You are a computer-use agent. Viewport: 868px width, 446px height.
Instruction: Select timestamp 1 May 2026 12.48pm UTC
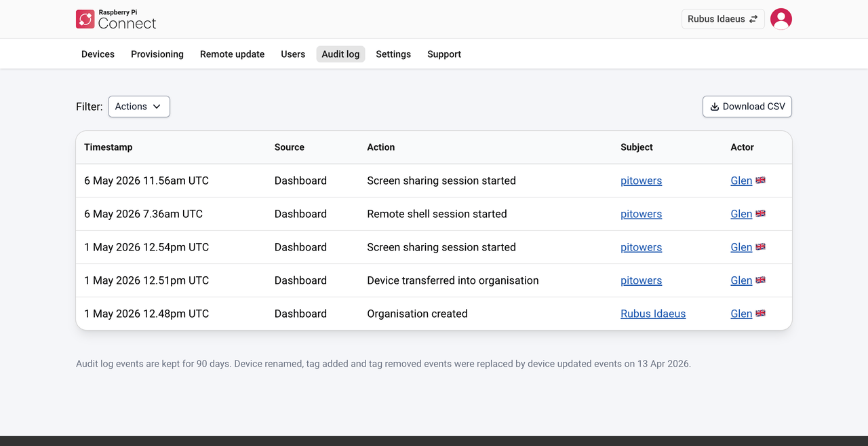(146, 314)
